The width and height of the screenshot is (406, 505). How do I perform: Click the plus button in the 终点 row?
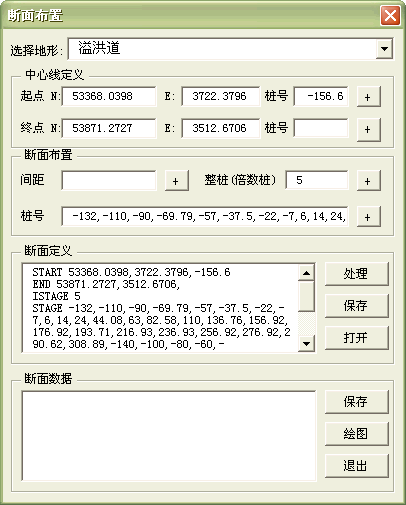[368, 129]
